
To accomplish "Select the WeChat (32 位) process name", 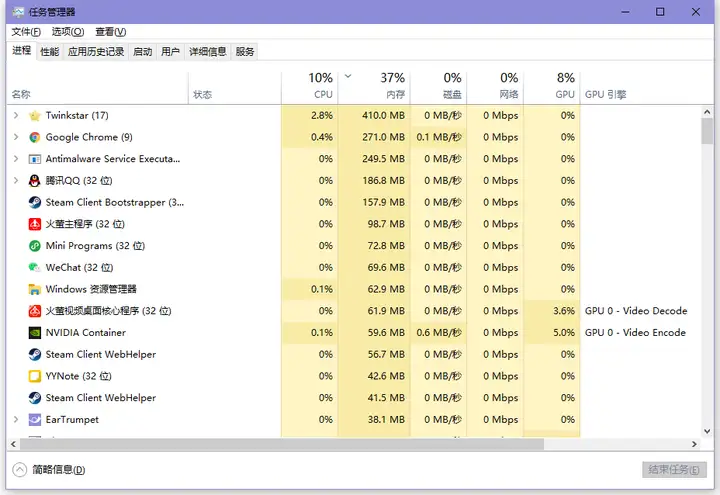I will [x=79, y=267].
